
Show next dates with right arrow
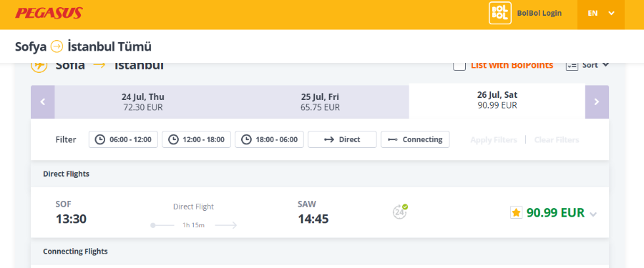click(x=597, y=101)
